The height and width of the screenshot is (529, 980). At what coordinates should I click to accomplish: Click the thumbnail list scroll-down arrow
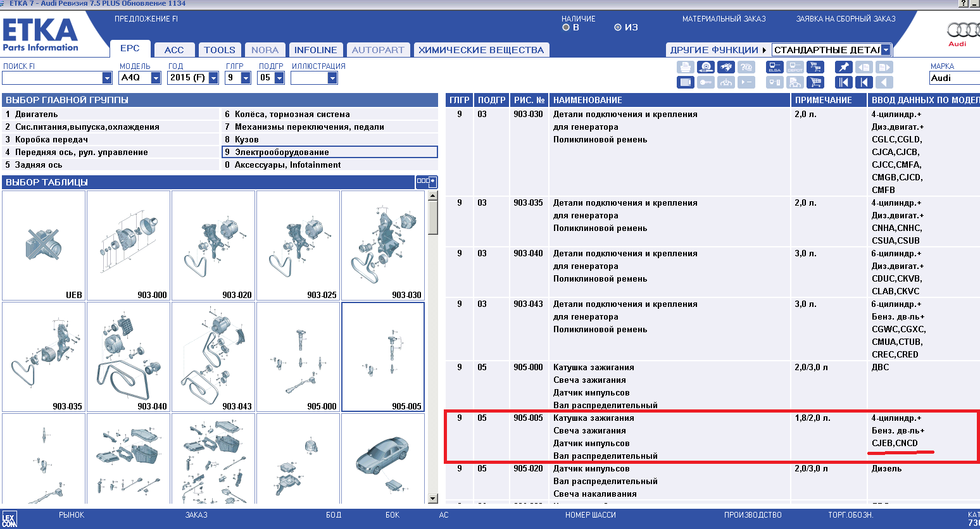point(433,499)
